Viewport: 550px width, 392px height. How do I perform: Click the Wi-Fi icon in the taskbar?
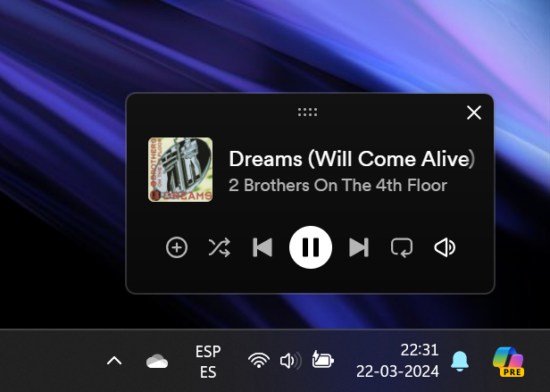[x=259, y=361]
